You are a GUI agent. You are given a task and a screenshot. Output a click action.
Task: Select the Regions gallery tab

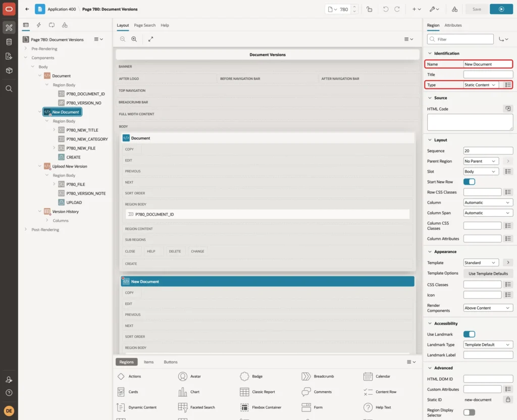pyautogui.click(x=126, y=361)
